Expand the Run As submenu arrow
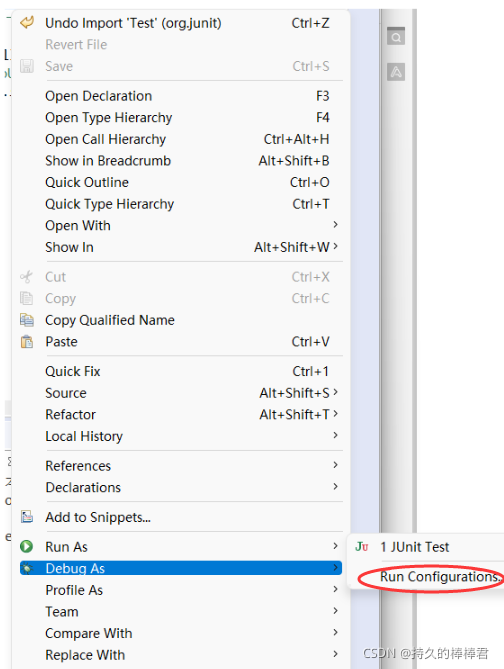 coord(335,546)
